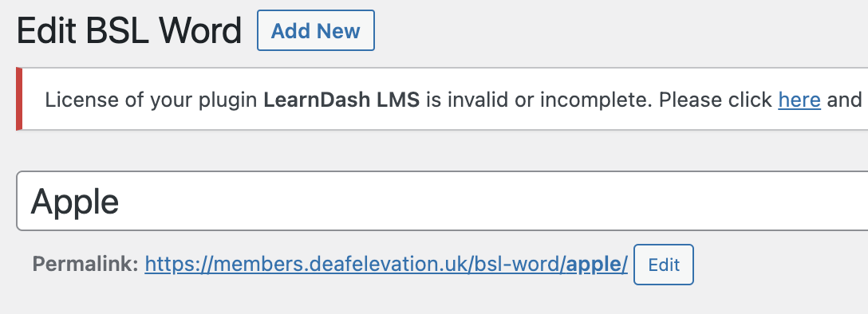Click the 'https://' start of the permalink

pyautogui.click(x=179, y=265)
